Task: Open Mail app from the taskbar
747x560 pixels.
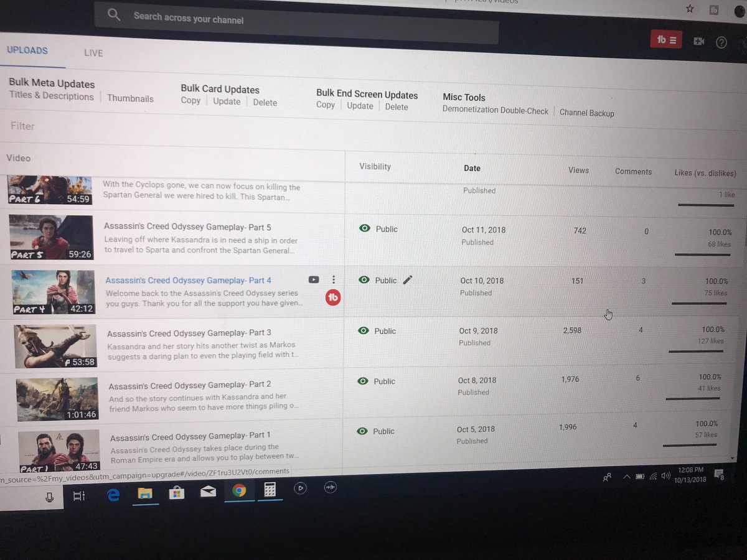Action: tap(208, 492)
